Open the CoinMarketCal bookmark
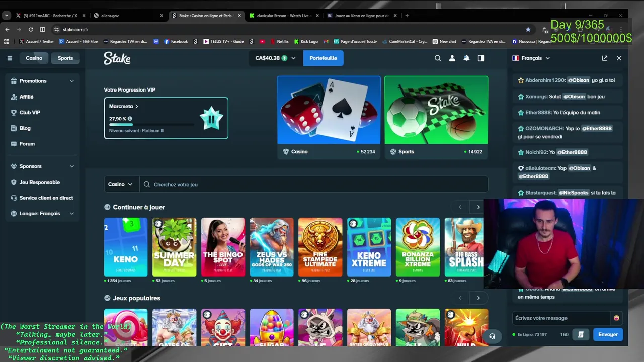 coord(405,41)
